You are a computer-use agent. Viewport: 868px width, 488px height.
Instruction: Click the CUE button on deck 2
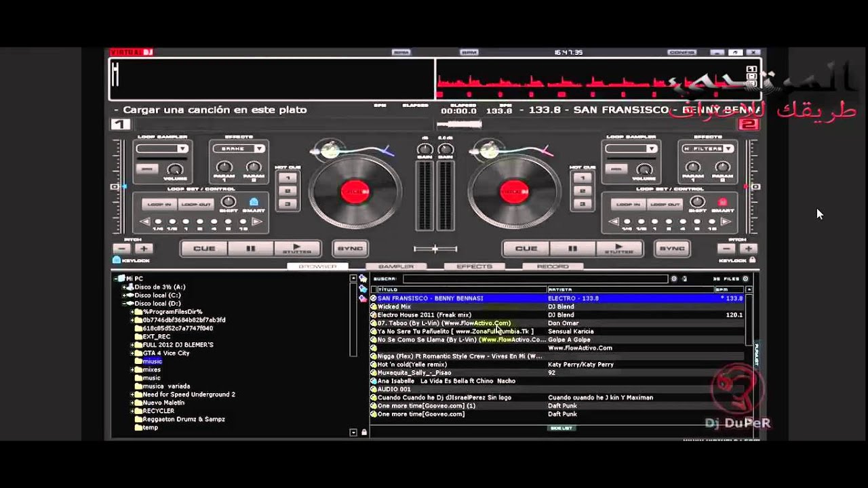point(526,249)
